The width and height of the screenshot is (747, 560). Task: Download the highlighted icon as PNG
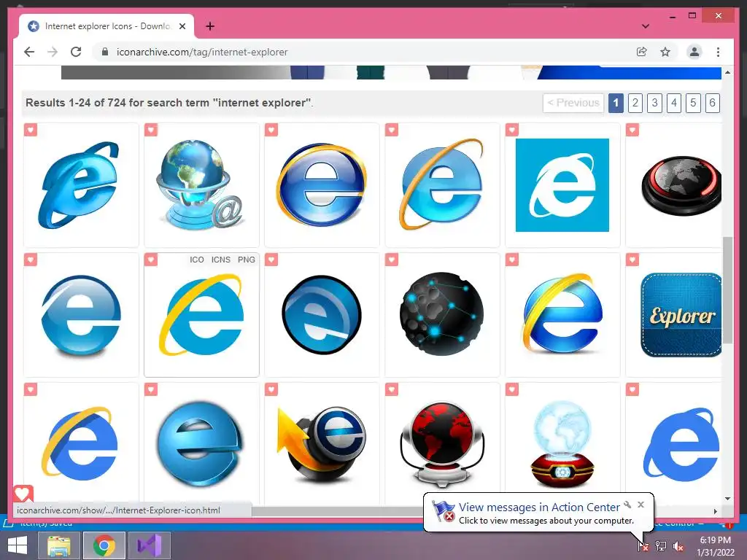coord(247,260)
